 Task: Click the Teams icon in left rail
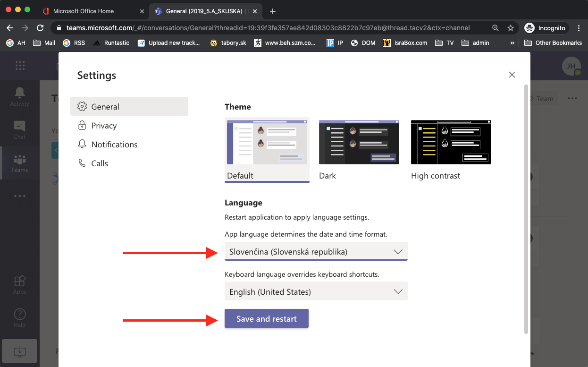(x=19, y=162)
